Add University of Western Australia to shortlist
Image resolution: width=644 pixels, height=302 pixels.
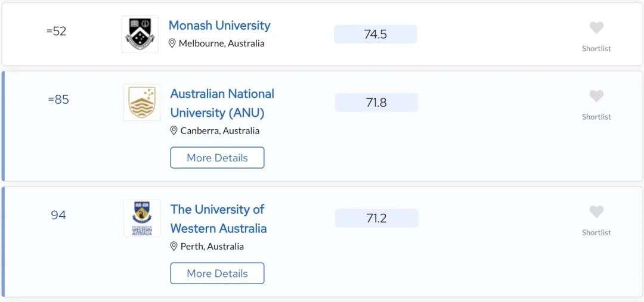point(596,211)
